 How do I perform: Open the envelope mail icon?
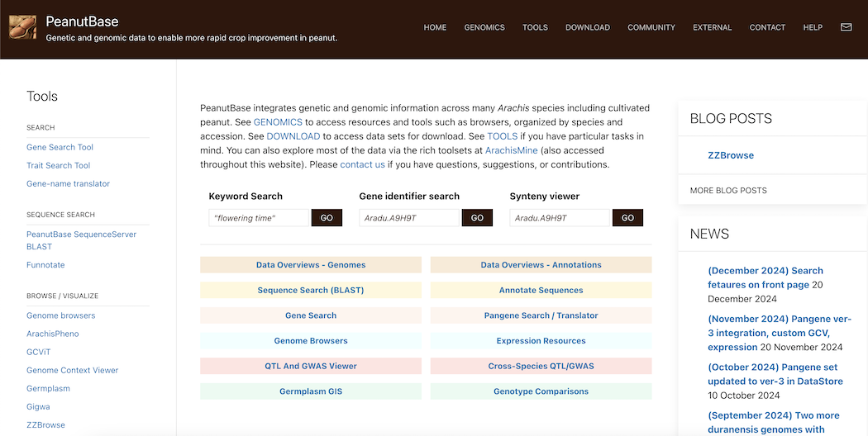pyautogui.click(x=846, y=27)
